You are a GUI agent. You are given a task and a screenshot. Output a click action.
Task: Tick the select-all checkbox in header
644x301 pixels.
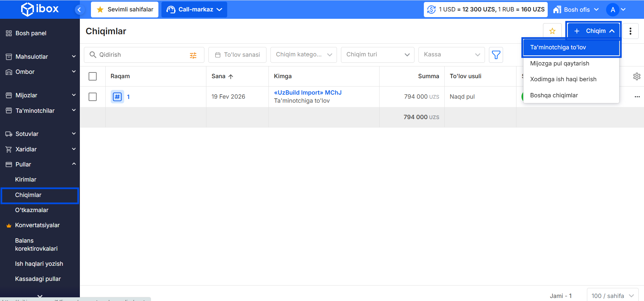93,77
